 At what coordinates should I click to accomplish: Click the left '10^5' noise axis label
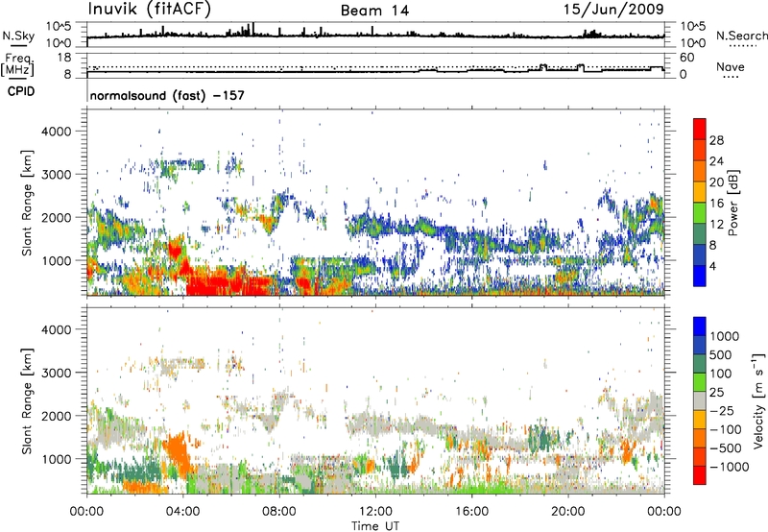tap(59, 27)
